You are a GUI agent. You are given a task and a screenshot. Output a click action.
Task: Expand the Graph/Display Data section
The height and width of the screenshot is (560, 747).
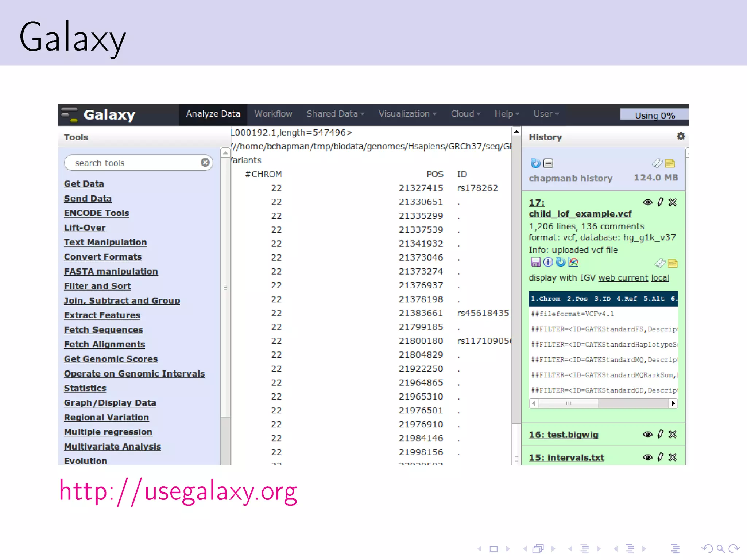pyautogui.click(x=110, y=403)
